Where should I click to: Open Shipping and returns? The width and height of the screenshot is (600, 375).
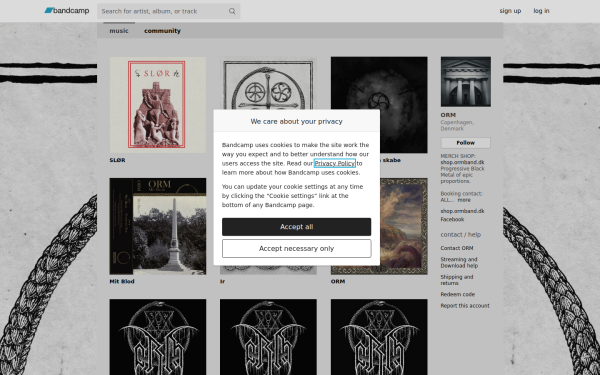click(457, 280)
